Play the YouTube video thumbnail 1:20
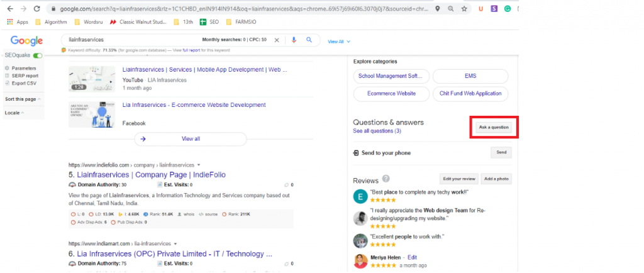The height and width of the screenshot is (273, 644). [92, 79]
